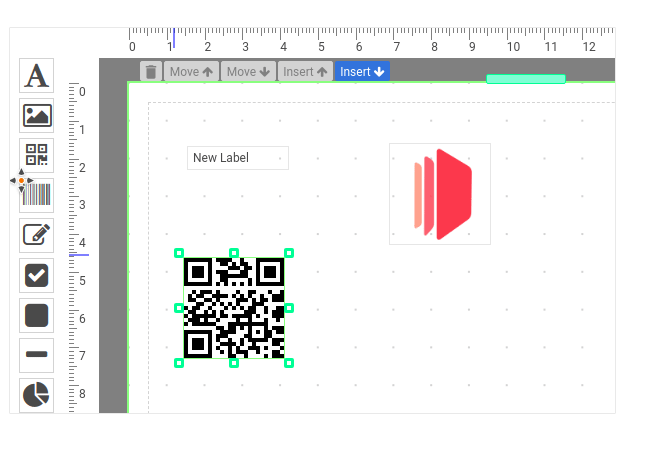Click the Move down button
This screenshot has height=454, width=648.
point(248,71)
